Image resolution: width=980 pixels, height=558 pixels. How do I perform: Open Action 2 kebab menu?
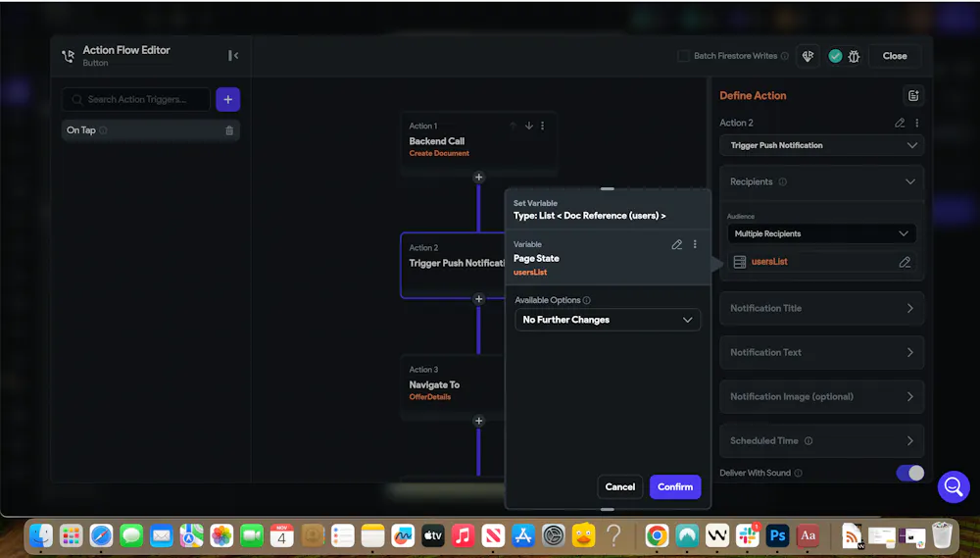tap(917, 123)
